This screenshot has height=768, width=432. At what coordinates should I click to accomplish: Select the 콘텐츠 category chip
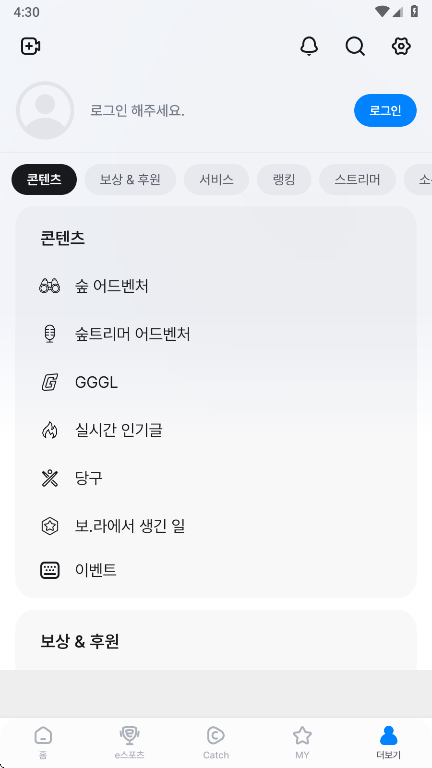44,179
